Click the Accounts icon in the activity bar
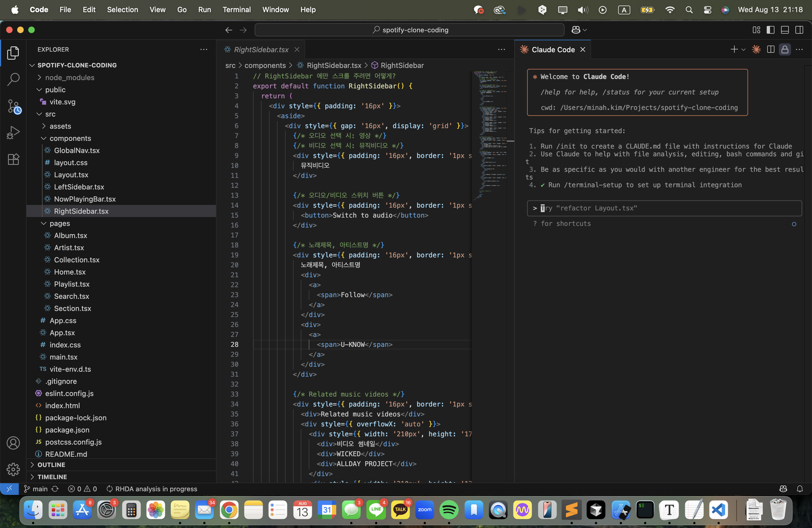Screen dimensions: 812x528 [13, 443]
